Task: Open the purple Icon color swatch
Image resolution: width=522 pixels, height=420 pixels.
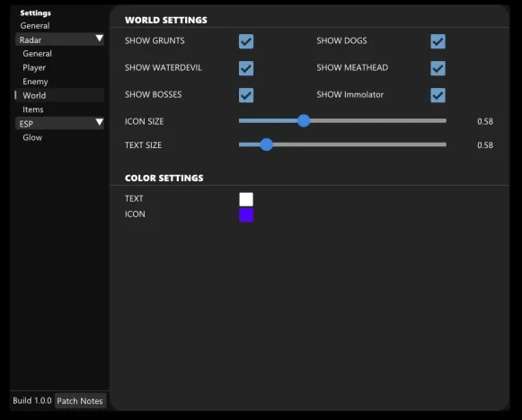Action: pyautogui.click(x=246, y=214)
